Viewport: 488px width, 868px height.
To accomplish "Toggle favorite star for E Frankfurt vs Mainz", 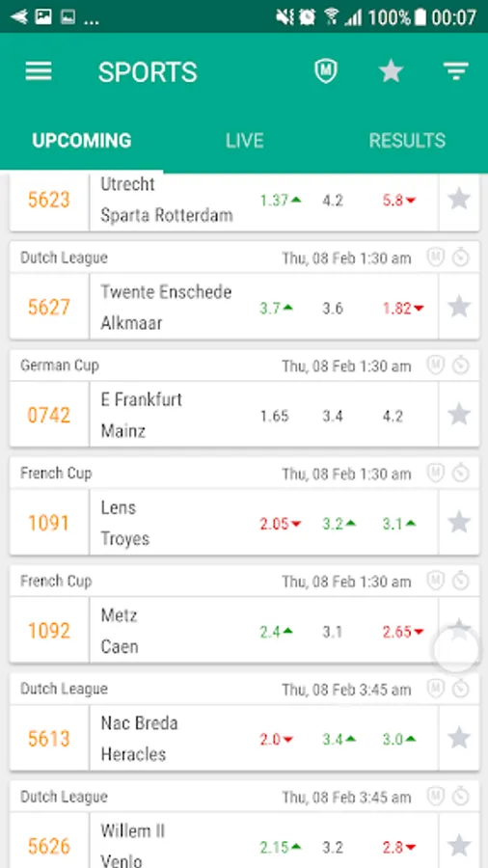I will pos(459,414).
